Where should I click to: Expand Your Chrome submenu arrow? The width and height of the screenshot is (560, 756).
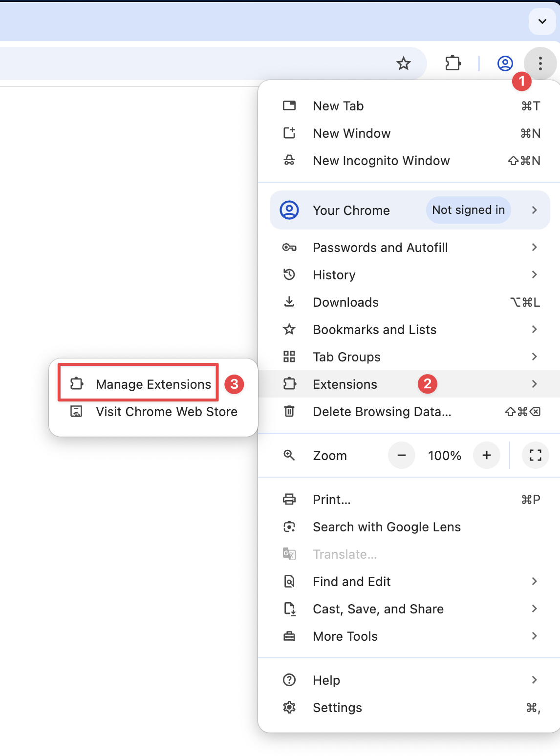coord(535,210)
